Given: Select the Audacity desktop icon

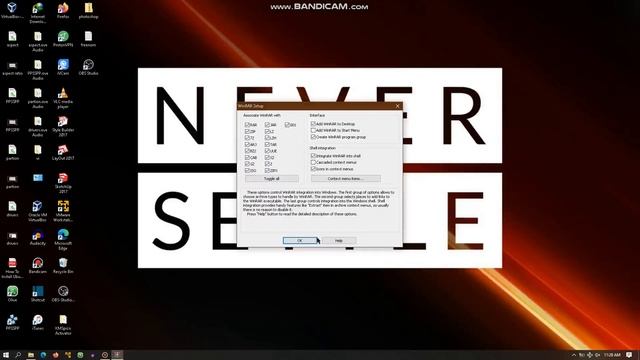Looking at the screenshot, I should [38, 238].
